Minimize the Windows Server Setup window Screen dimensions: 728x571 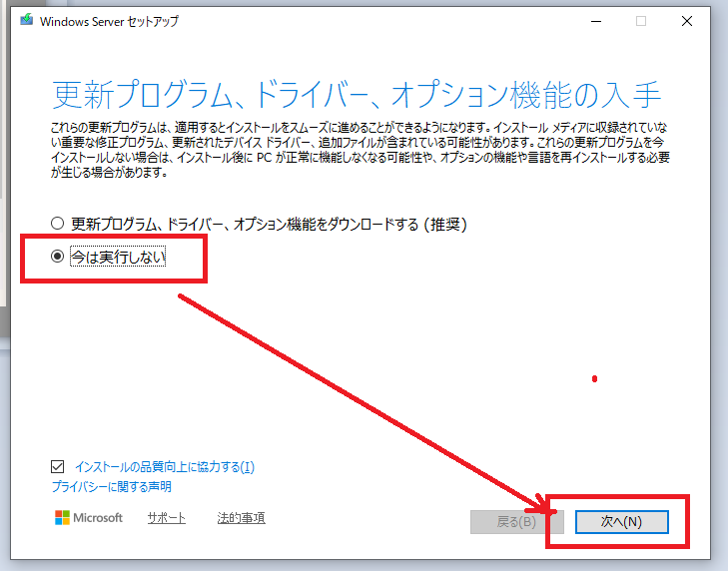(x=596, y=21)
